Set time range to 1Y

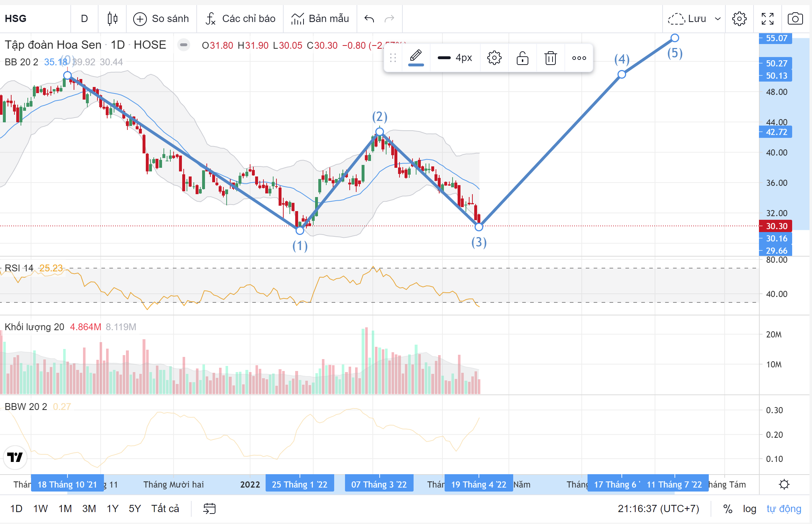113,508
